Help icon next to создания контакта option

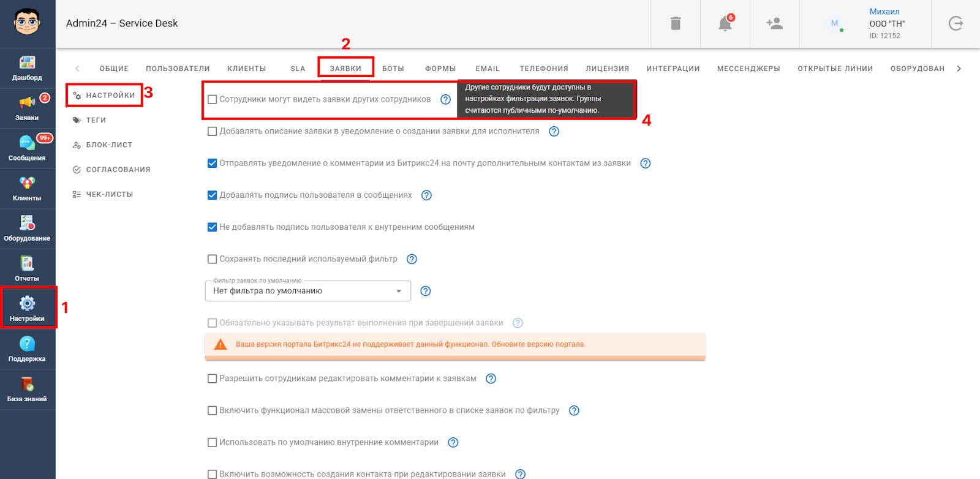pos(521,474)
